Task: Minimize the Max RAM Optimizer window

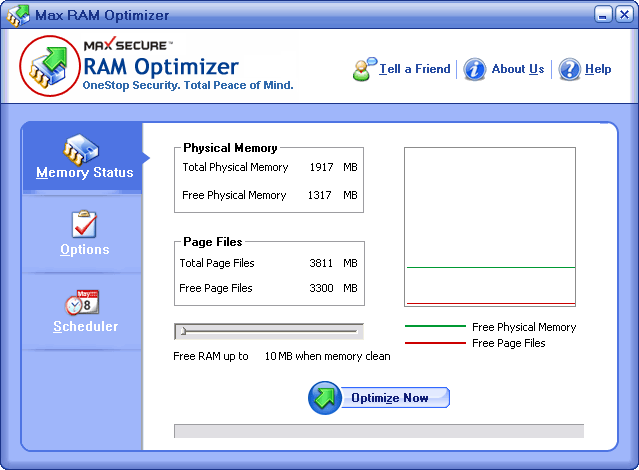Action: (603, 15)
